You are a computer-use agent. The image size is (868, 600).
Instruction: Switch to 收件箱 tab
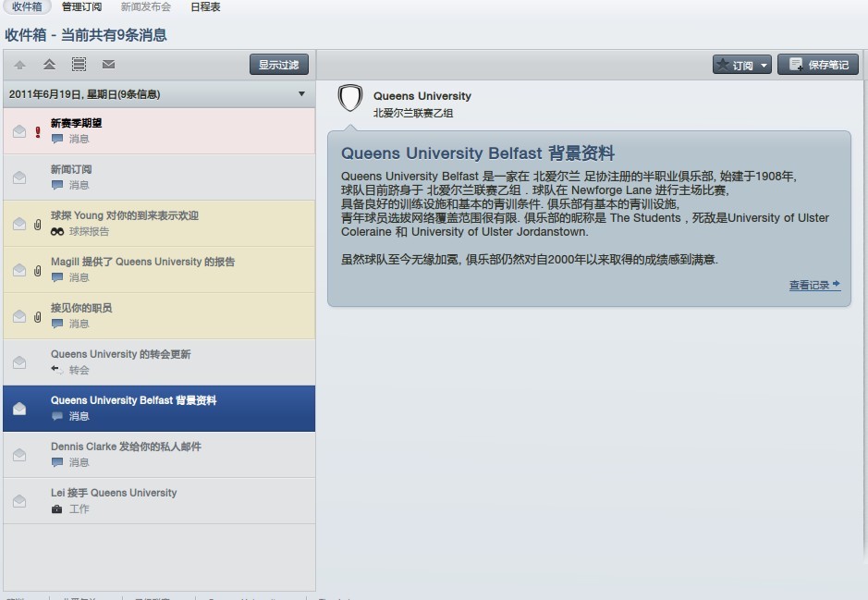point(27,6)
